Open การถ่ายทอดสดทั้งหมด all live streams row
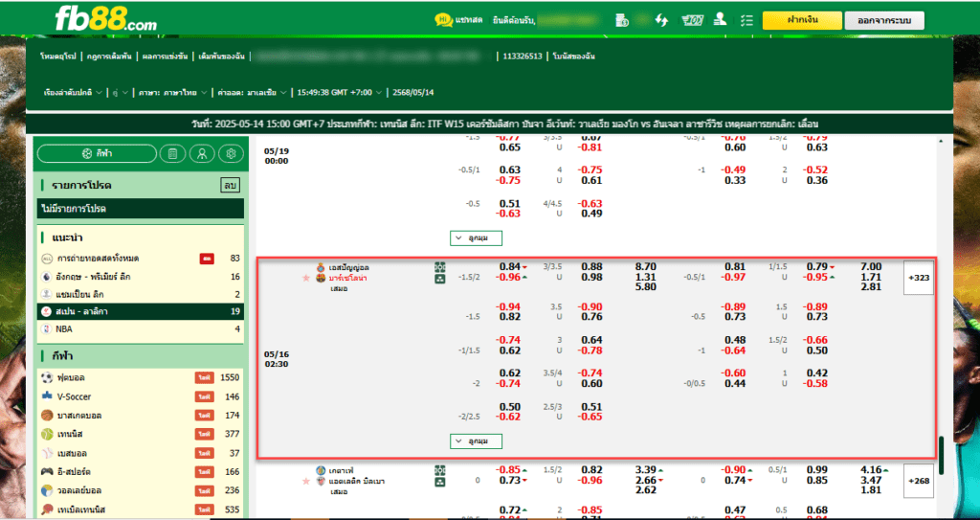This screenshot has height=520, width=980. pyautogui.click(x=141, y=259)
